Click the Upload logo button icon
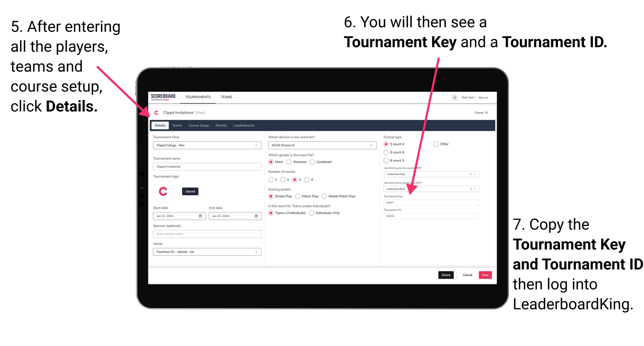Viewport: 644px width, 346px height. tap(191, 191)
